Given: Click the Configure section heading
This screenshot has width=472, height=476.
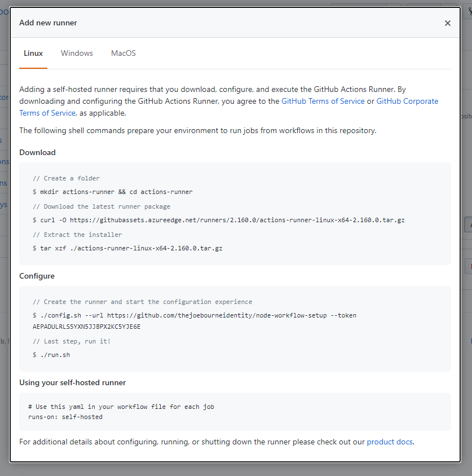Looking at the screenshot, I should click(x=37, y=276).
